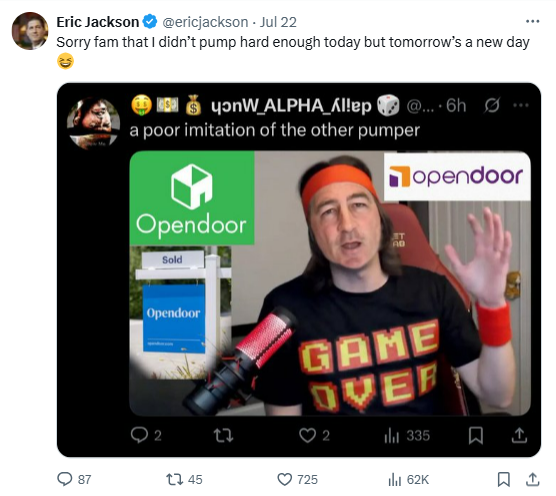
Task: Bookmark Eric Jackson's tweet
Action: point(504,479)
